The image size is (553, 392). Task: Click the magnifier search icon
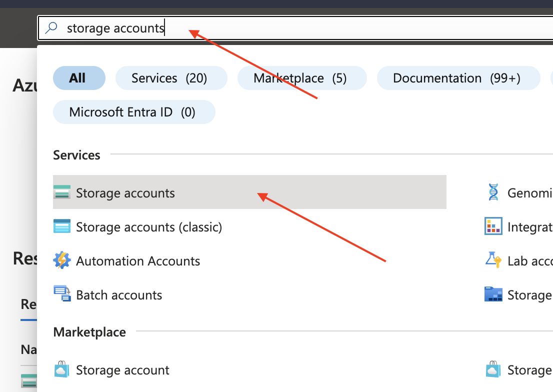coord(51,27)
